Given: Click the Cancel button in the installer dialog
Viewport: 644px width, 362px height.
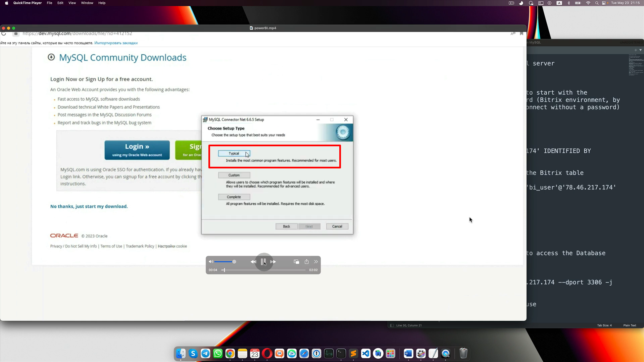Looking at the screenshot, I should (337, 226).
